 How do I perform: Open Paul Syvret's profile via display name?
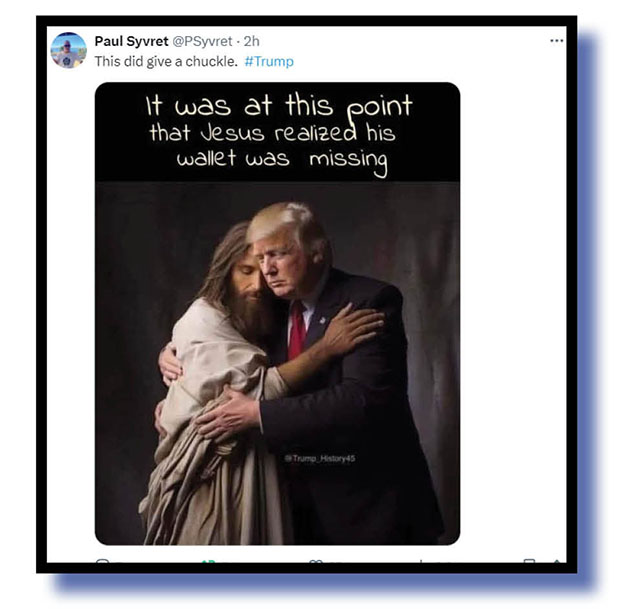[131, 41]
